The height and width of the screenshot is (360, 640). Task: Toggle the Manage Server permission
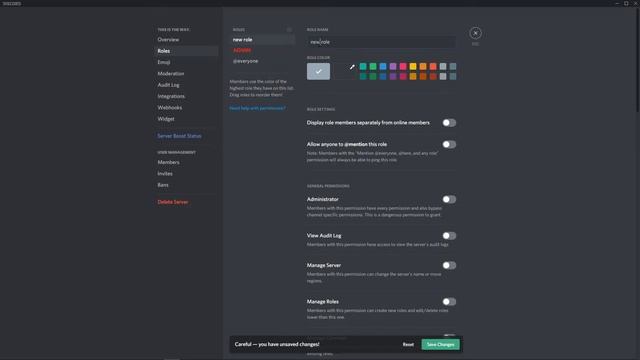[x=449, y=265]
